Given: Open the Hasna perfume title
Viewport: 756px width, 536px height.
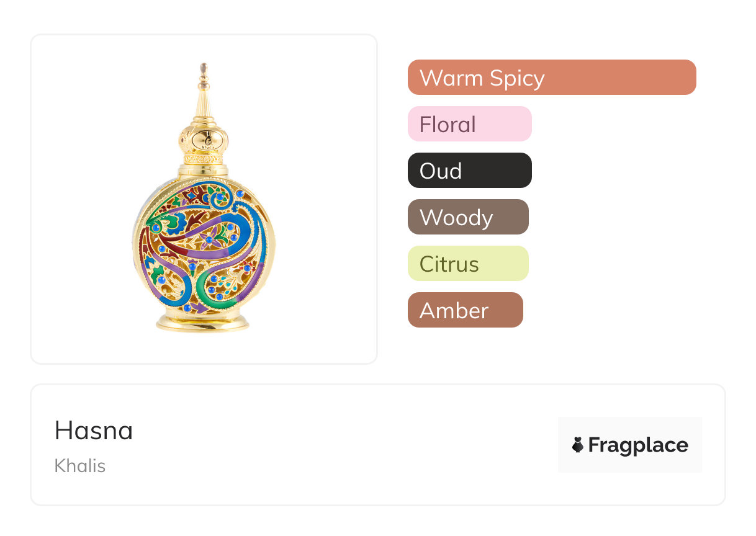Looking at the screenshot, I should 94,431.
